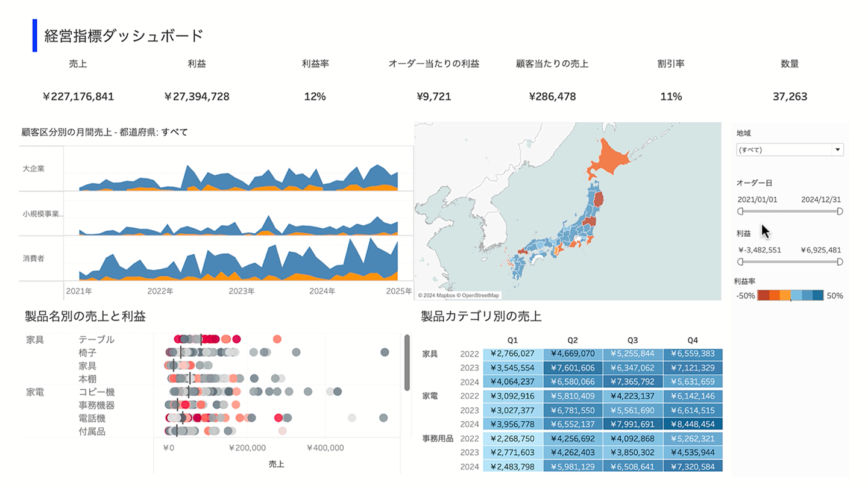
Task: Select the 付属品 product row label
Action: pyautogui.click(x=92, y=431)
